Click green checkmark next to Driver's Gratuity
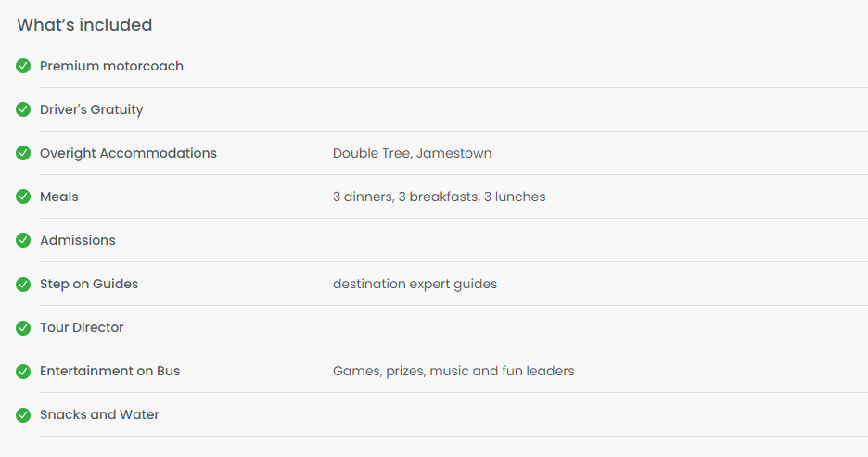 pos(23,109)
